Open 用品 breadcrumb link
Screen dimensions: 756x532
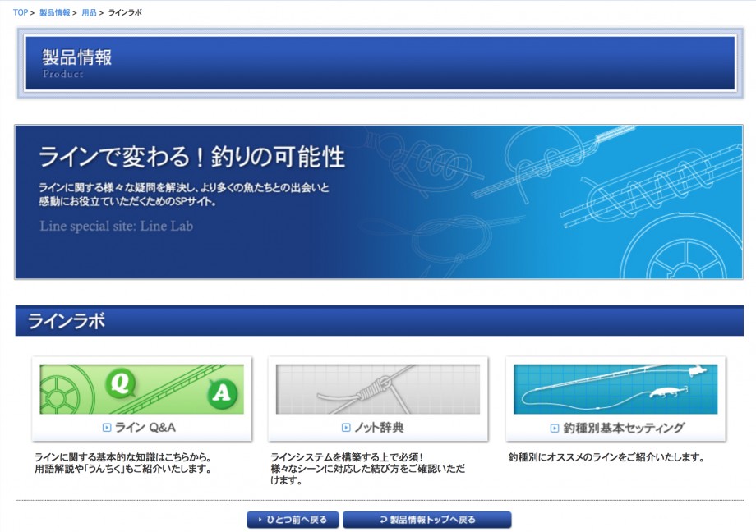(x=89, y=12)
